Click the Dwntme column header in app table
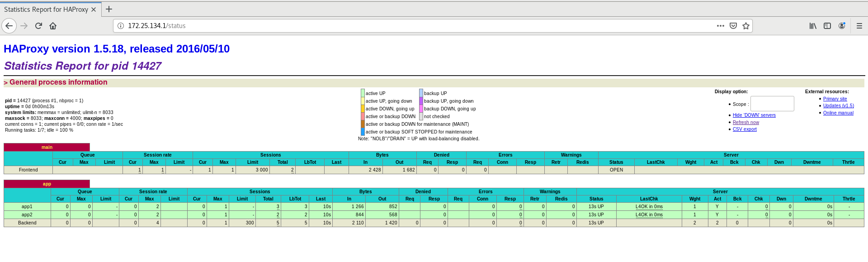Screen dimensions: 868x262 [x=813, y=199]
